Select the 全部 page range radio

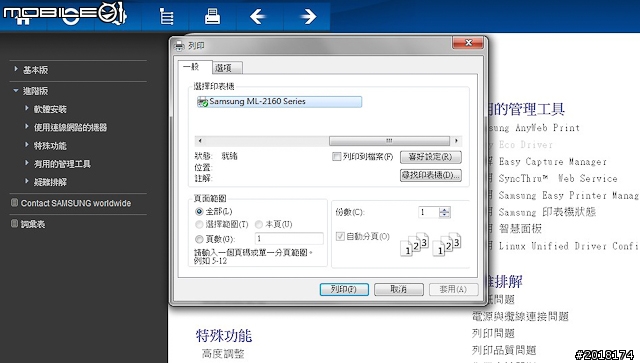click(x=199, y=212)
